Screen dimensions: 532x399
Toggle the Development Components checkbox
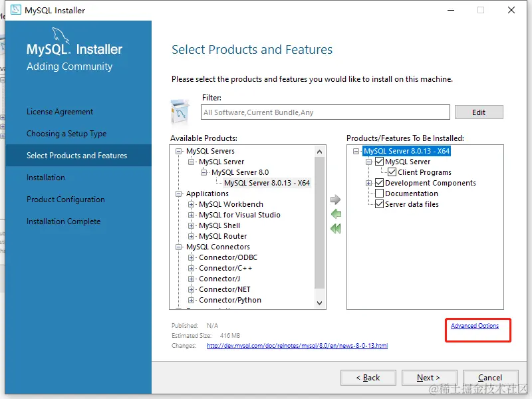pos(379,183)
